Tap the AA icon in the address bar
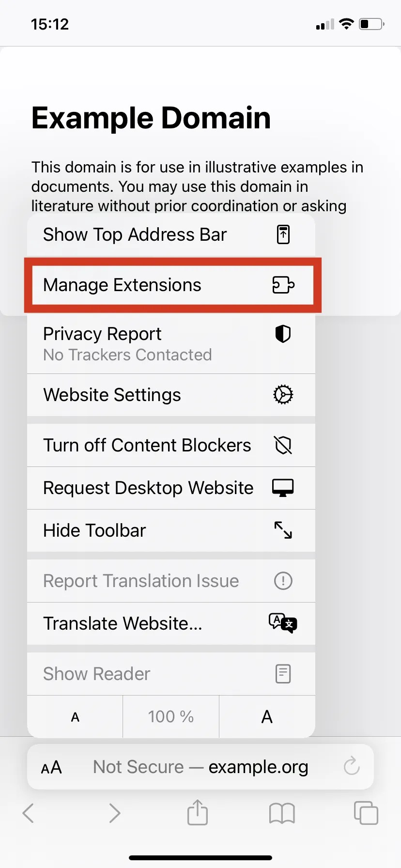Screen dimensions: 401x868 (x=51, y=767)
